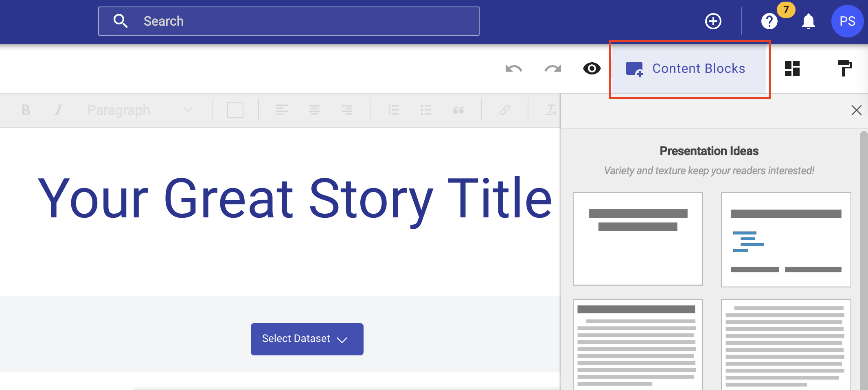Open the Paragraph style dropdown

(x=139, y=110)
